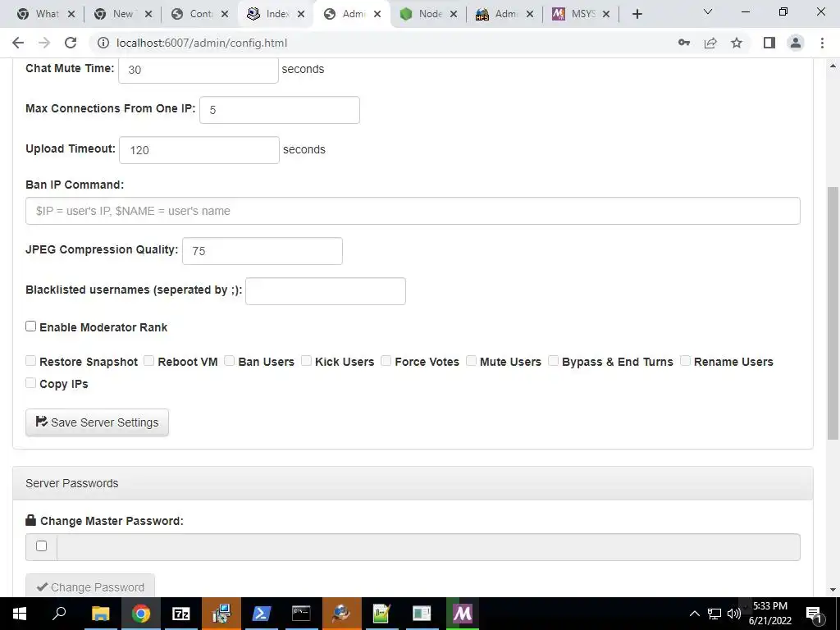Open the taskbar clock and date

pos(770,614)
